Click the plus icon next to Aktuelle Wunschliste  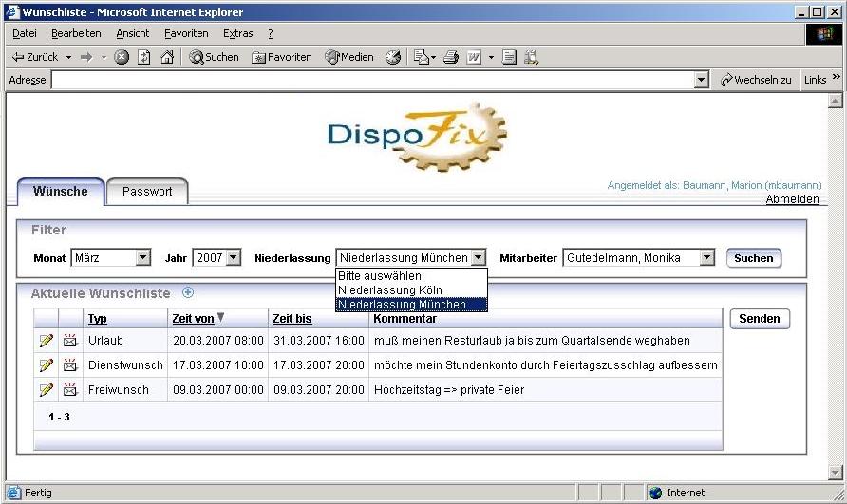coord(187,292)
